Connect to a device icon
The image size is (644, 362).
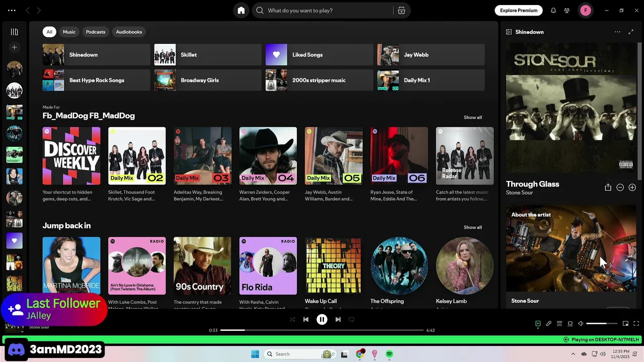pos(570,324)
